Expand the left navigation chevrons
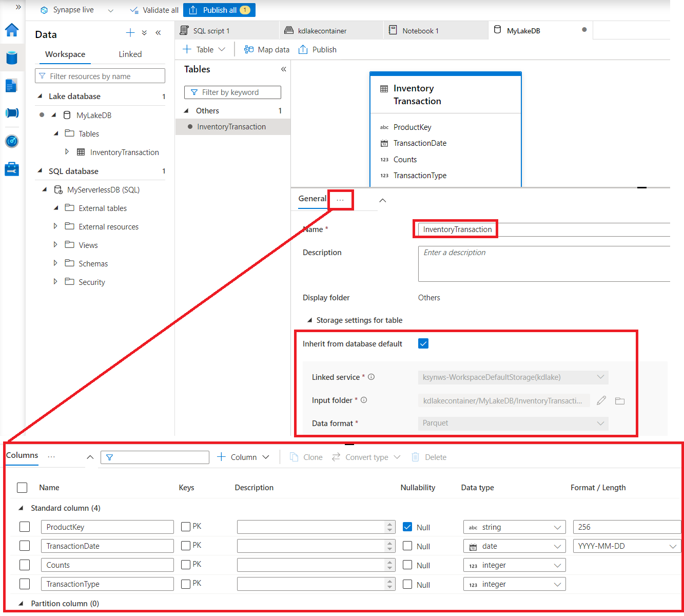This screenshot has height=616, width=684. tap(18, 7)
